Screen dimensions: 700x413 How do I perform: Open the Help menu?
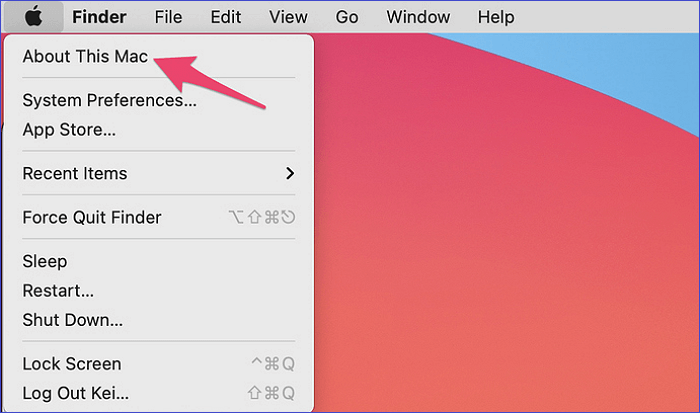tap(495, 17)
